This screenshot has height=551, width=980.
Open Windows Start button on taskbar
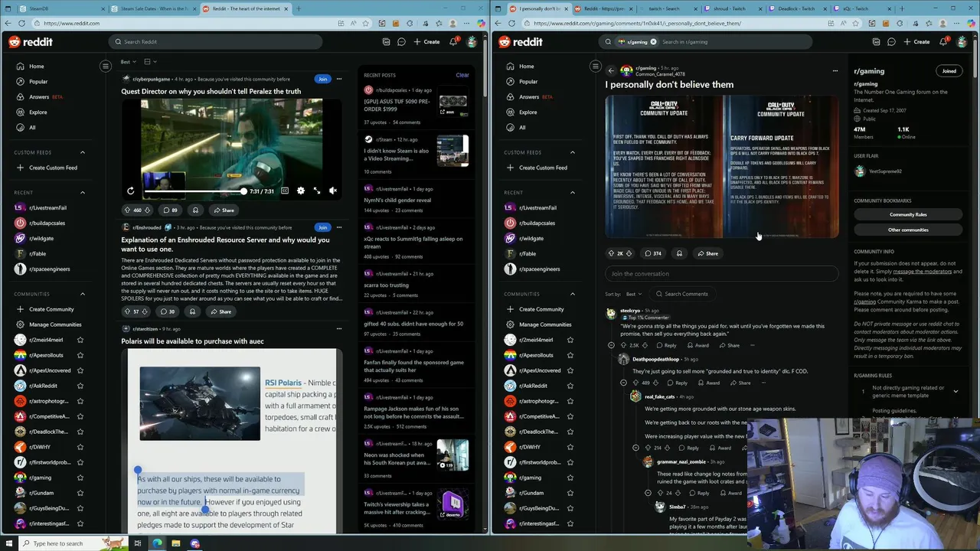[x=10, y=543]
